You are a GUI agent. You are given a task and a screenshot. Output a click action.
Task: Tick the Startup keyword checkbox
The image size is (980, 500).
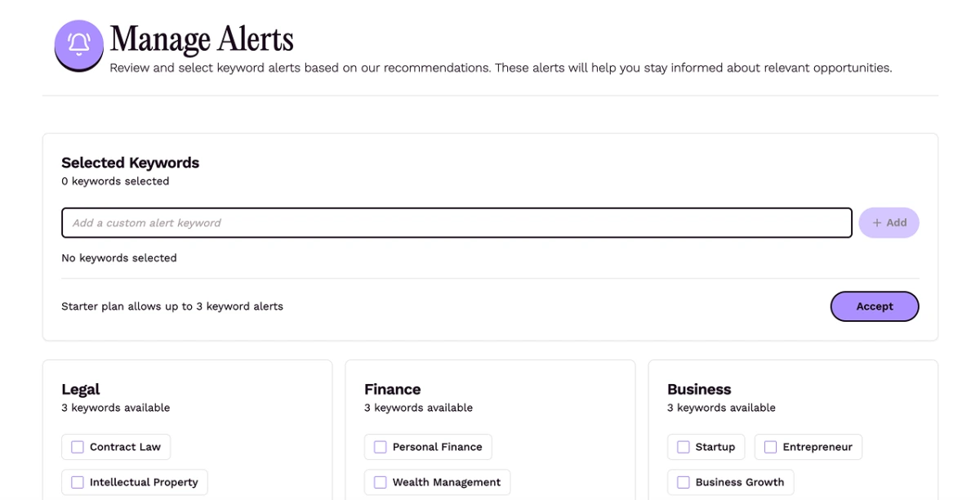(684, 447)
